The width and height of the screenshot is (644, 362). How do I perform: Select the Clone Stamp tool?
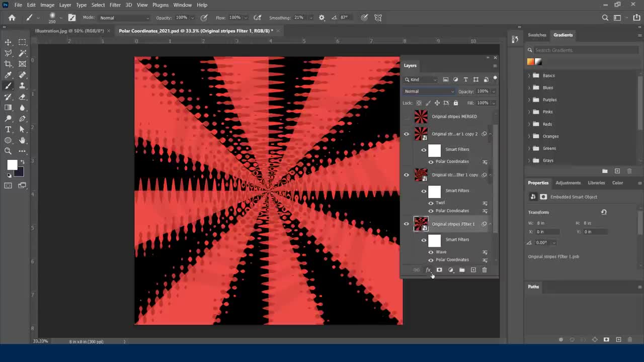coord(22,86)
